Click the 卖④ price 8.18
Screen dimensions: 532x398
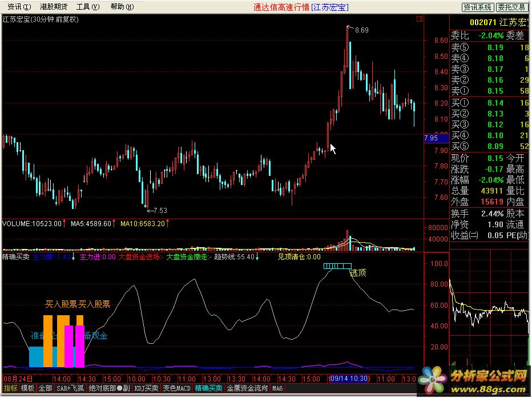click(495, 58)
